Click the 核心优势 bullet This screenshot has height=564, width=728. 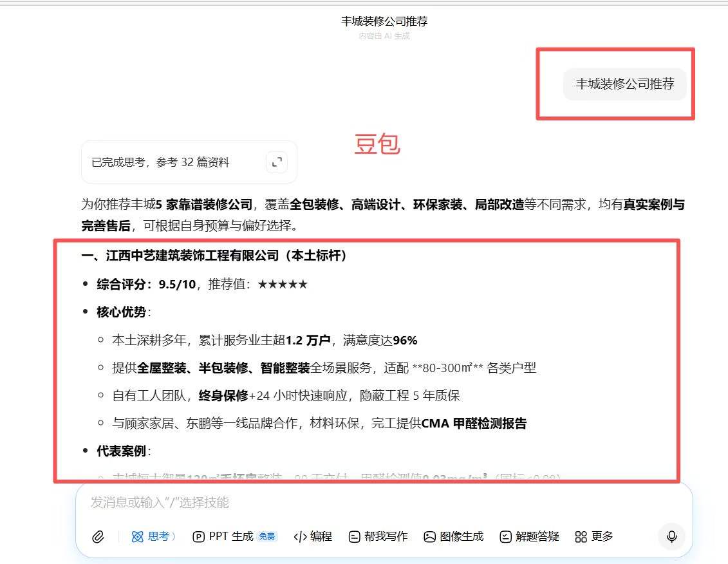tap(124, 312)
